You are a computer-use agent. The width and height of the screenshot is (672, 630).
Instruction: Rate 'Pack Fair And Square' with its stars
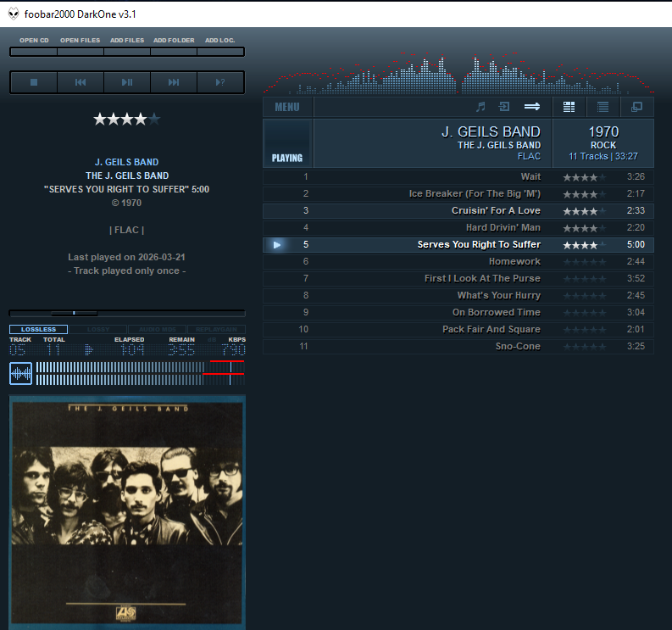585,329
